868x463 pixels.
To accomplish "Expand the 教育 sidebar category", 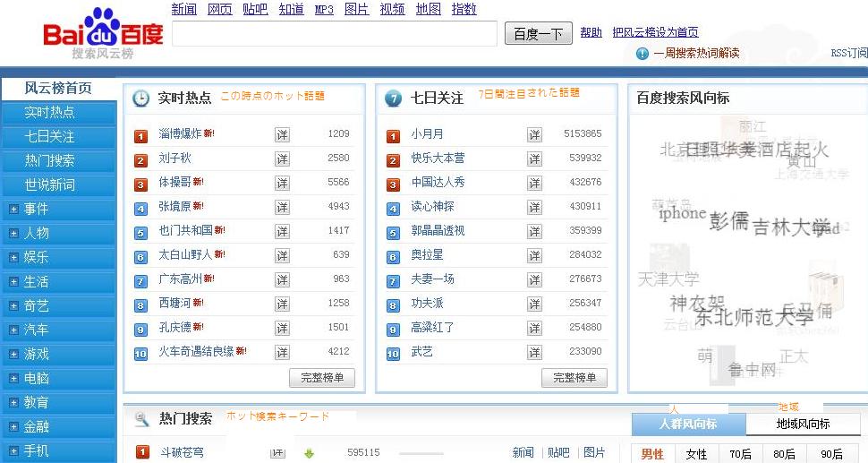I will click(x=13, y=403).
